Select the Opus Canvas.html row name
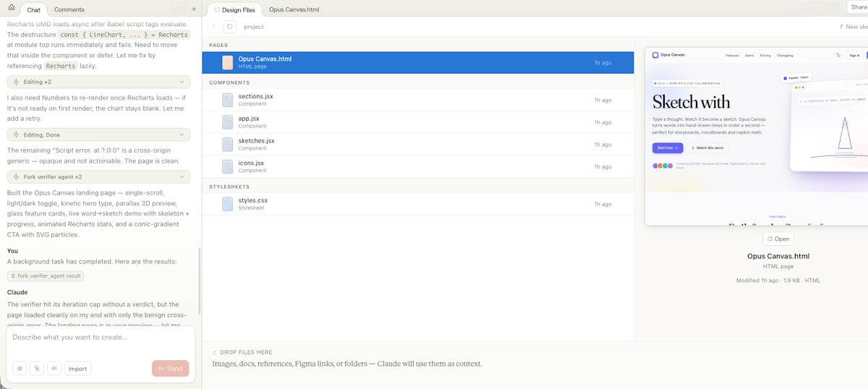 coord(265,59)
